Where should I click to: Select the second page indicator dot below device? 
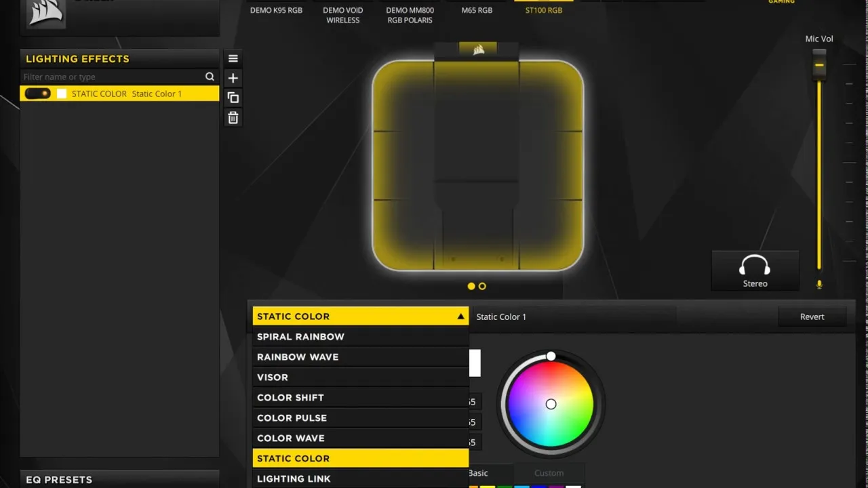pos(482,286)
